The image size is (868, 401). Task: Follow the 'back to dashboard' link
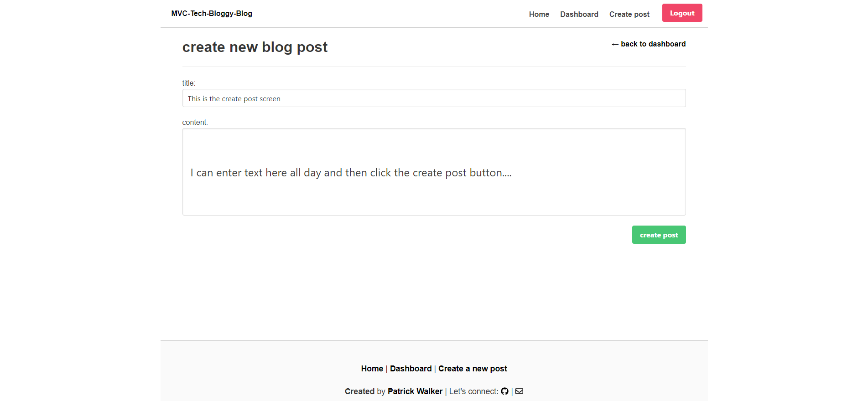(653, 44)
